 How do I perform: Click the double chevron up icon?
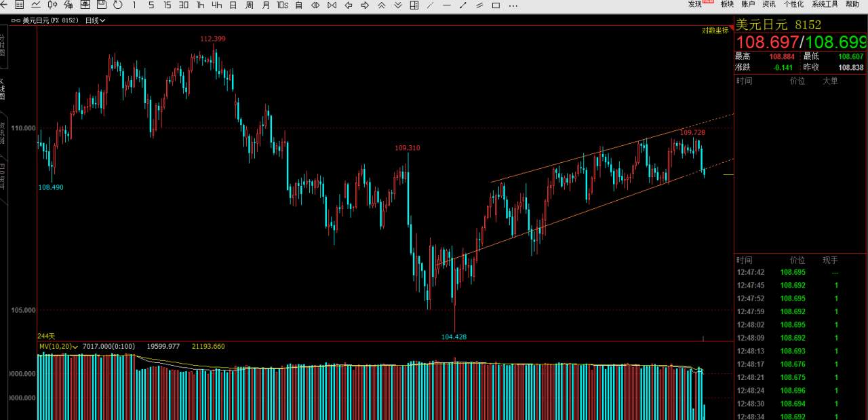click(x=381, y=5)
